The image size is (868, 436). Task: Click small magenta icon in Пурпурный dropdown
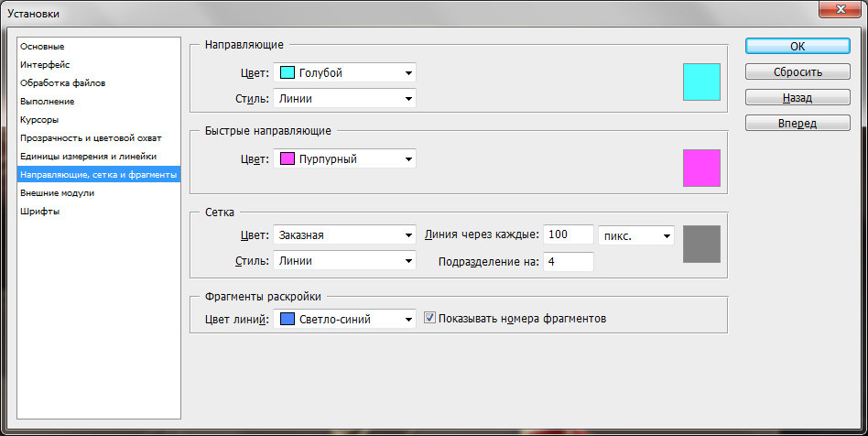[x=288, y=159]
